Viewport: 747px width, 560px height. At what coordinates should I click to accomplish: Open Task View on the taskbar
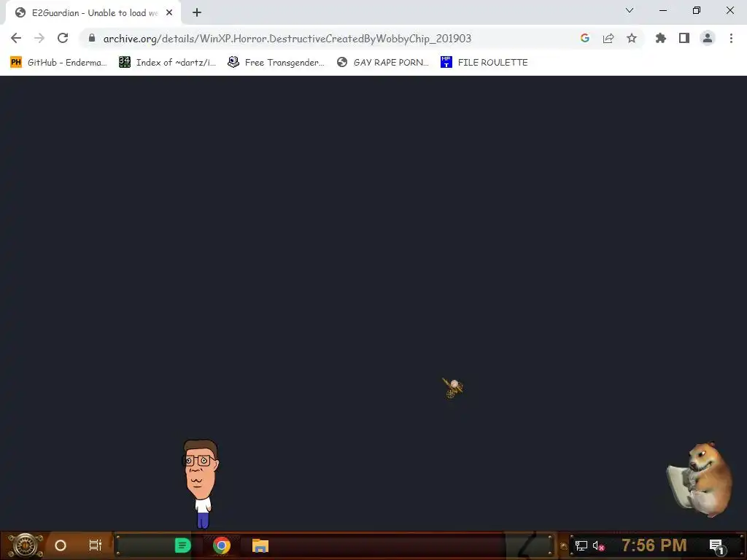(x=96, y=545)
